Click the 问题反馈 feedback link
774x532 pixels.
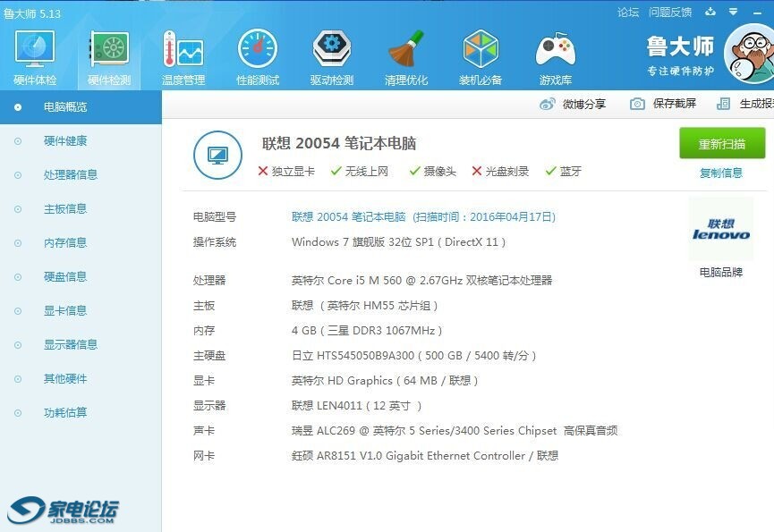[670, 12]
